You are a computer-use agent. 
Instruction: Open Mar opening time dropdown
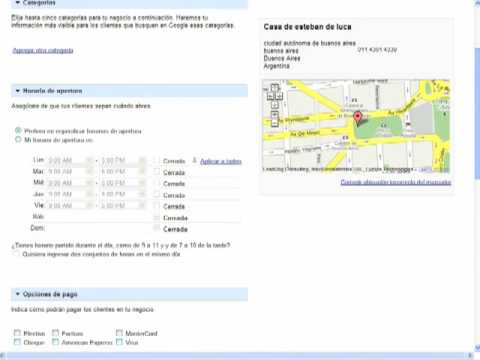click(70, 172)
